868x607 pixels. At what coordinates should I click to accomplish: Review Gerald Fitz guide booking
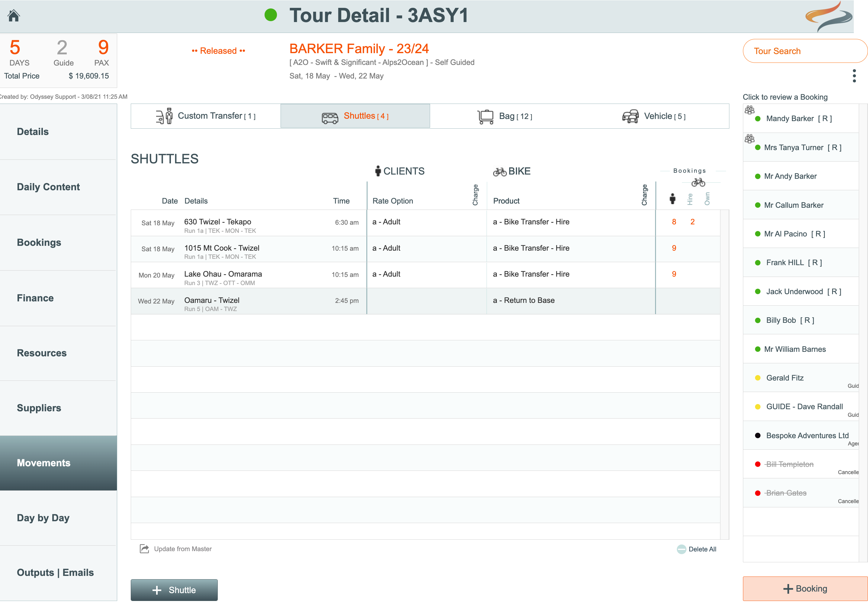[x=785, y=377]
